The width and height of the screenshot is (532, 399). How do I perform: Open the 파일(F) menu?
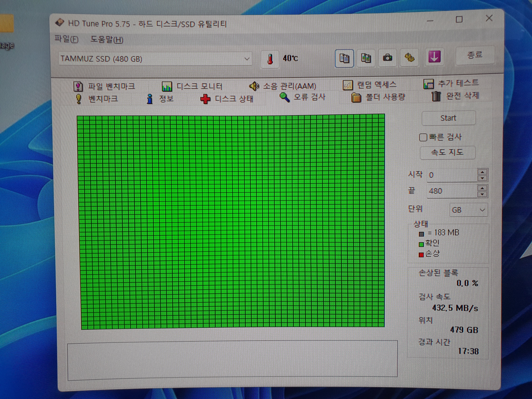[66, 39]
